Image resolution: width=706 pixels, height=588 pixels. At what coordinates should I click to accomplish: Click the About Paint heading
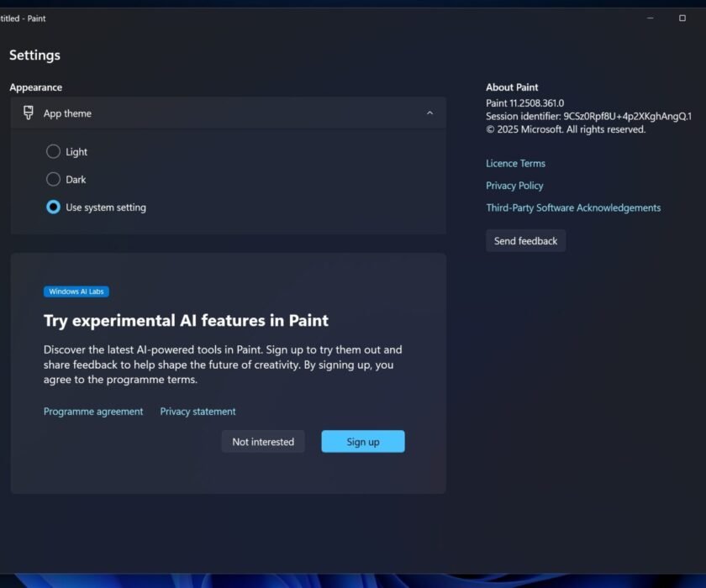tap(512, 87)
